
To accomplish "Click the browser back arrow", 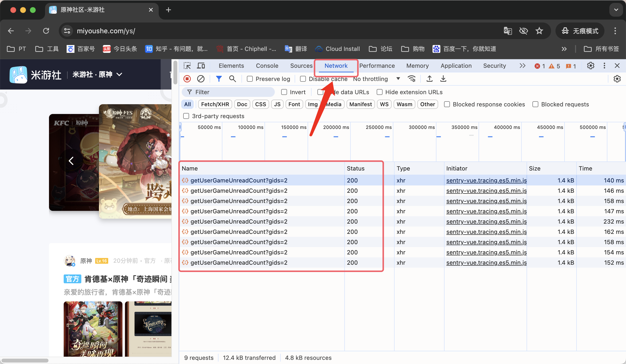I will [x=11, y=31].
